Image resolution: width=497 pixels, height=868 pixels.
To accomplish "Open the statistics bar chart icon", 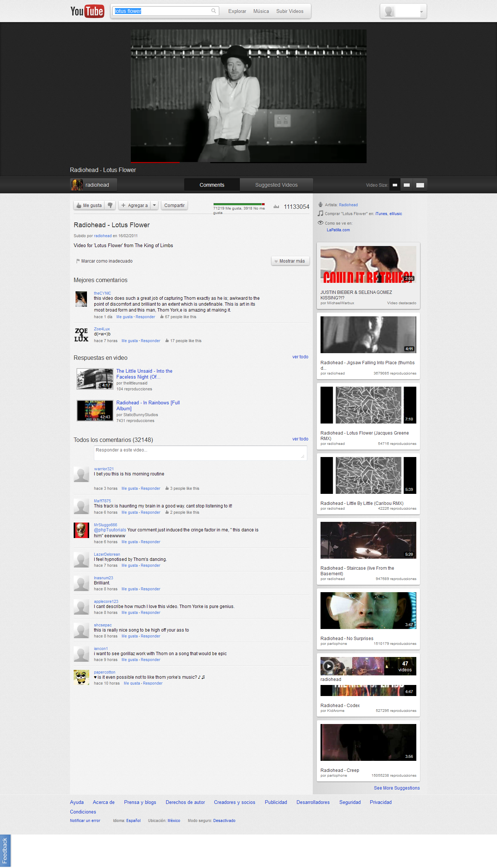I will 276,207.
